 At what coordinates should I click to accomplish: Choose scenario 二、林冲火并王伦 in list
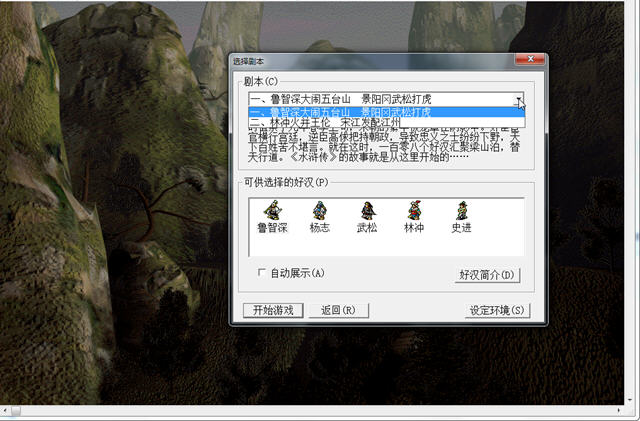(386, 122)
